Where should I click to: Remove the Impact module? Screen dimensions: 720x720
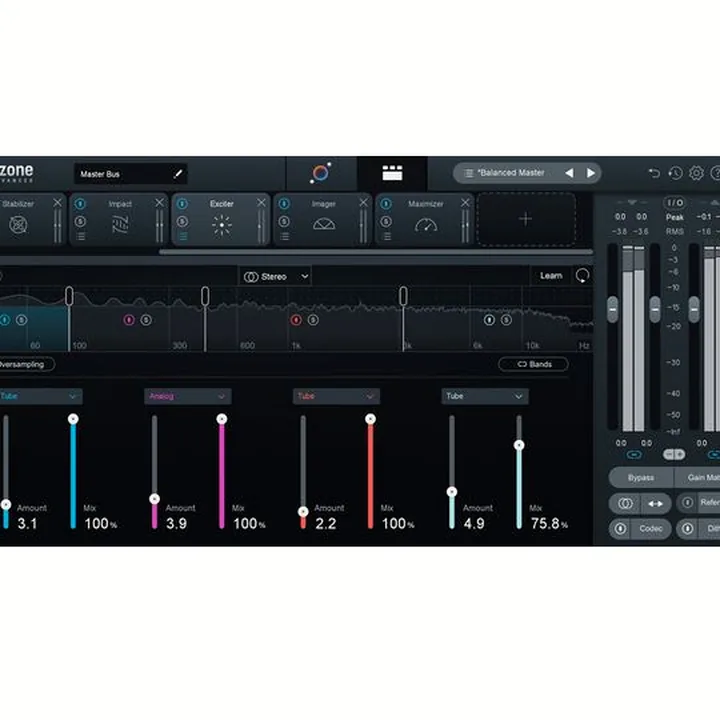pos(159,202)
